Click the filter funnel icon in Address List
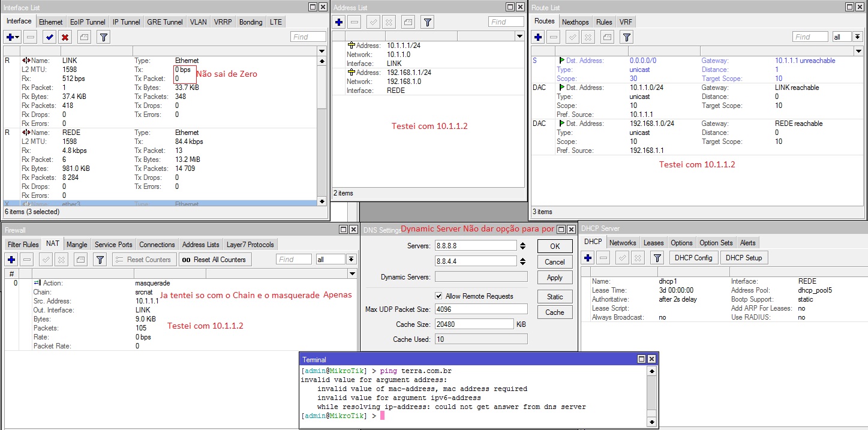Screen dimensions: 868x430 (427, 22)
